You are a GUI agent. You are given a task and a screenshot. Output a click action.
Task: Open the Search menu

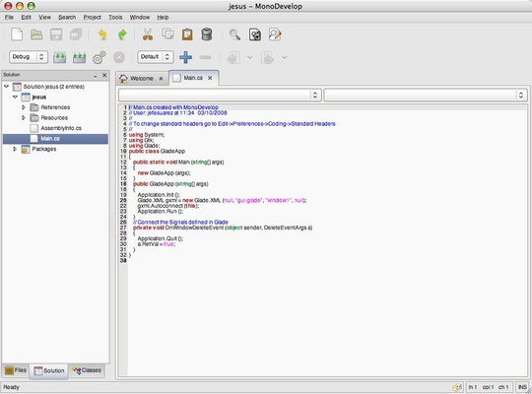coord(67,17)
